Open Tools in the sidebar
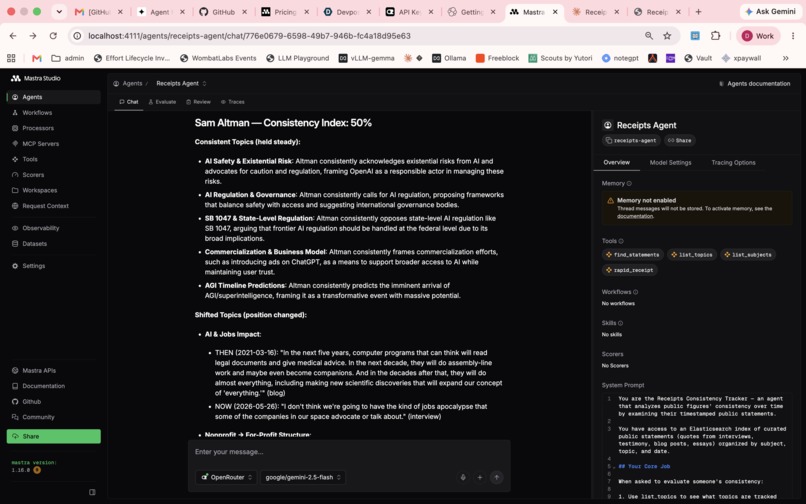 coord(53,159)
